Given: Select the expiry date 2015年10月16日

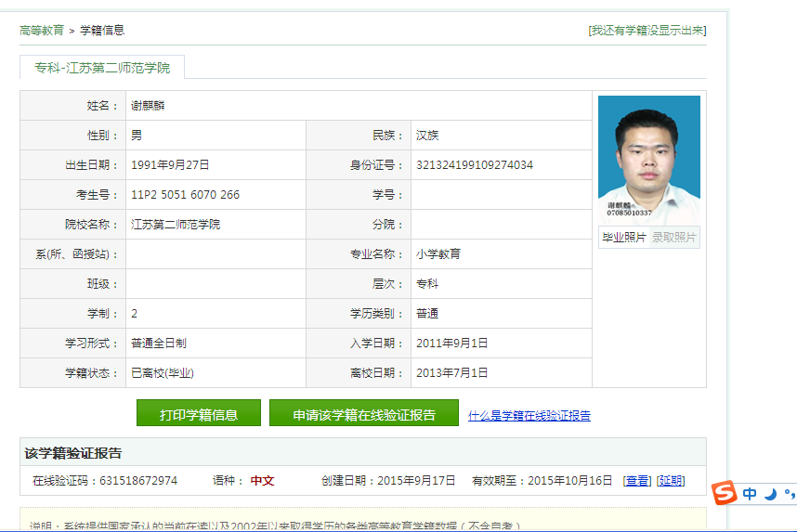Looking at the screenshot, I should 569,481.
